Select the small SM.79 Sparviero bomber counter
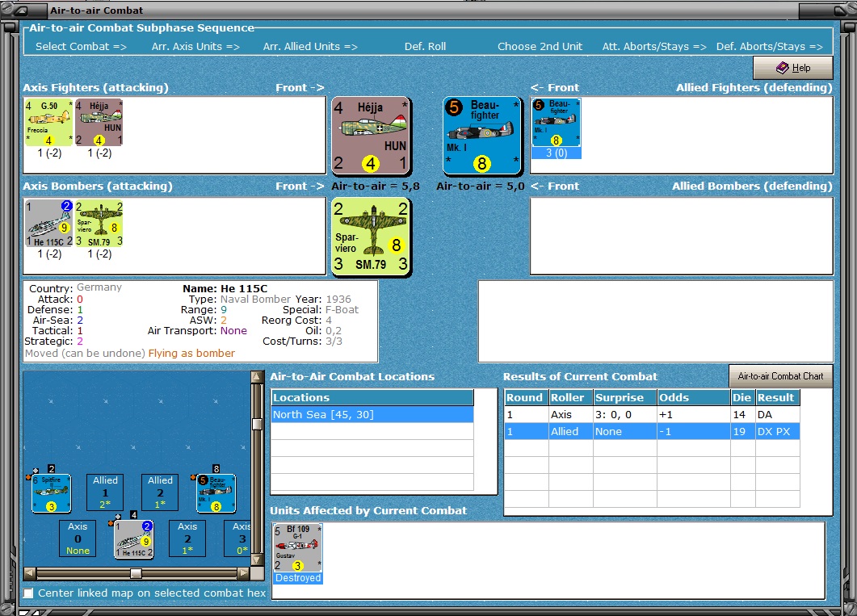This screenshot has height=616, width=857. point(99,224)
